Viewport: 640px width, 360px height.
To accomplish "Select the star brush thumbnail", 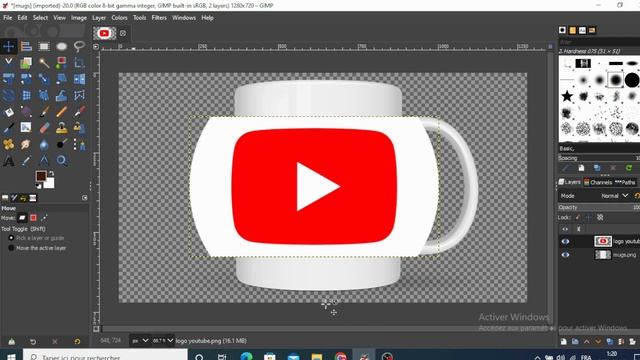I will (x=567, y=96).
